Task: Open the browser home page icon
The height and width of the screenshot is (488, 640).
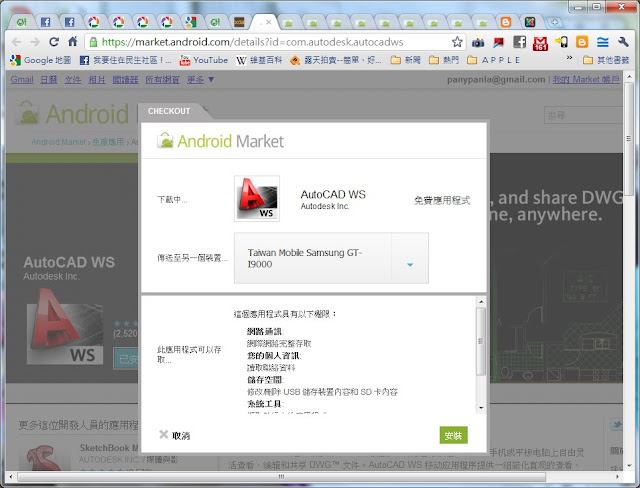Action: pos(73,41)
